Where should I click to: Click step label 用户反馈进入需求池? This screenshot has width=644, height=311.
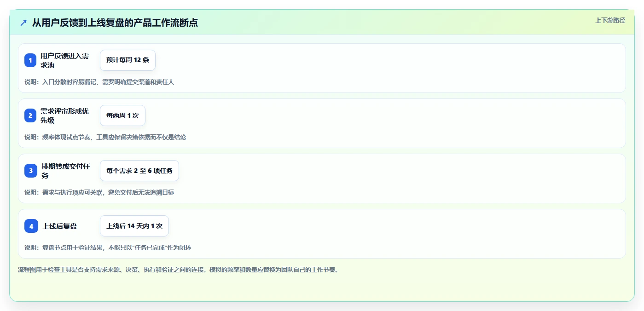click(64, 60)
